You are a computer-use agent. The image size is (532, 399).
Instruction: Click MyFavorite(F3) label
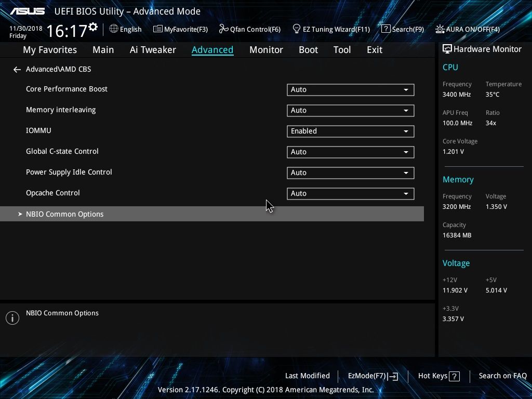point(186,30)
